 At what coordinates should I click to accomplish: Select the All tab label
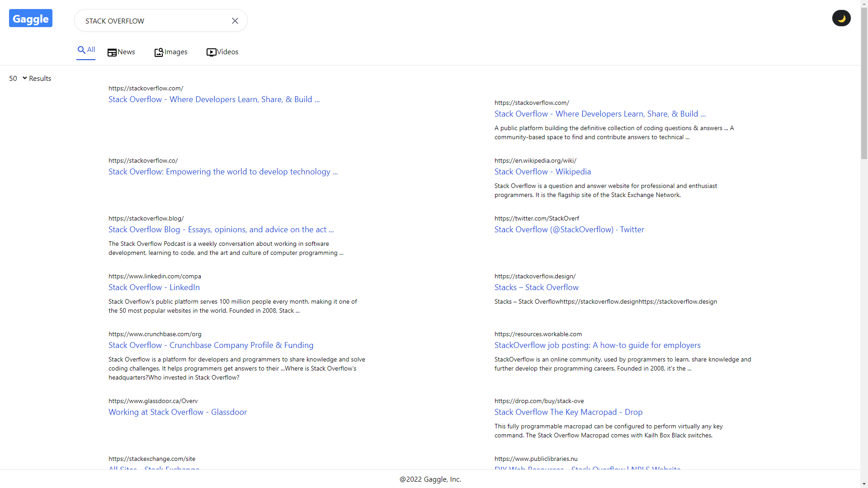click(x=91, y=50)
